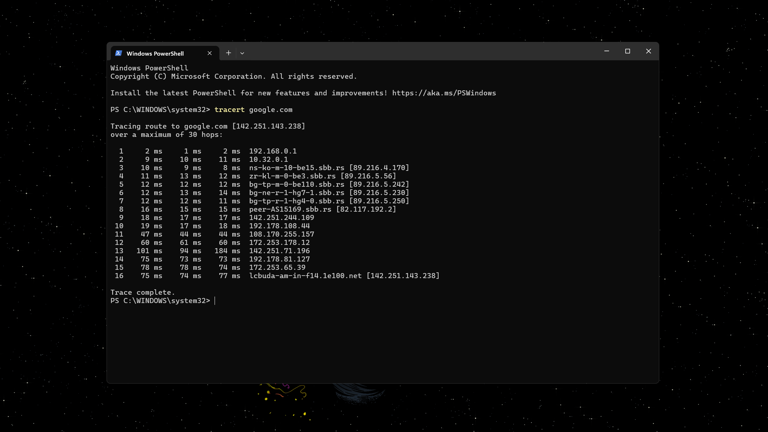Click the 101 ms latency on hop 13
The width and height of the screenshot is (768, 432).
(149, 251)
